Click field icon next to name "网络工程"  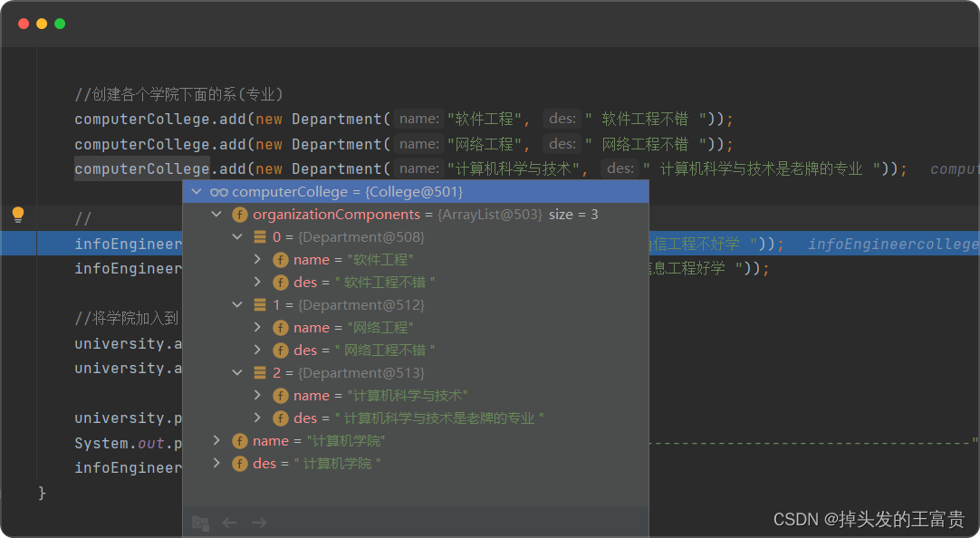[281, 328]
